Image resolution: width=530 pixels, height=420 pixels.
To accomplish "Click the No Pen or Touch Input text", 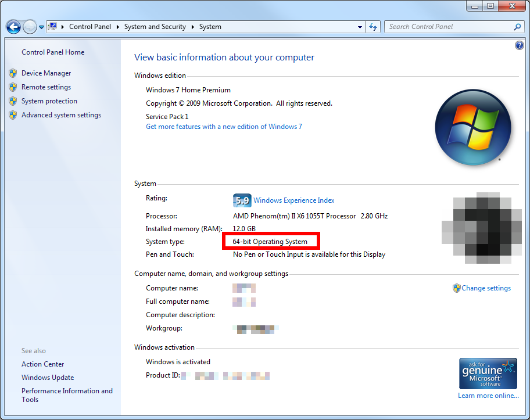I will 309,254.
